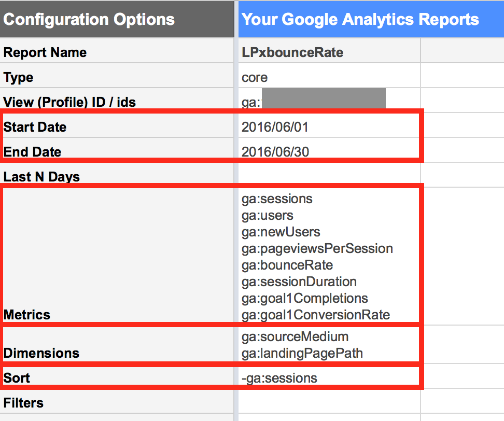The image size is (504, 421).
Task: Select the Sort label cell
Action: click(117, 376)
